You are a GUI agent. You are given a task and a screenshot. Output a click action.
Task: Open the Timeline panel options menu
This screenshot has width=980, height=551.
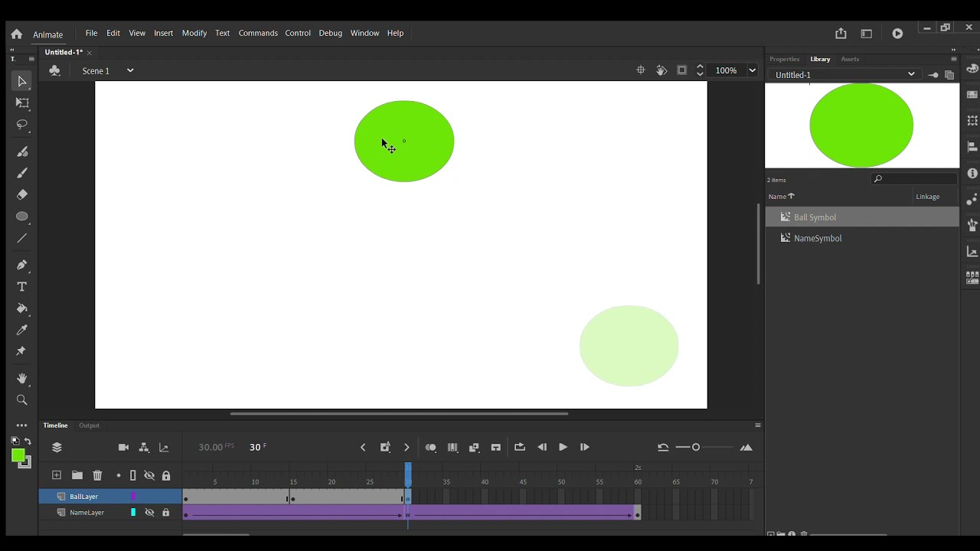click(758, 425)
